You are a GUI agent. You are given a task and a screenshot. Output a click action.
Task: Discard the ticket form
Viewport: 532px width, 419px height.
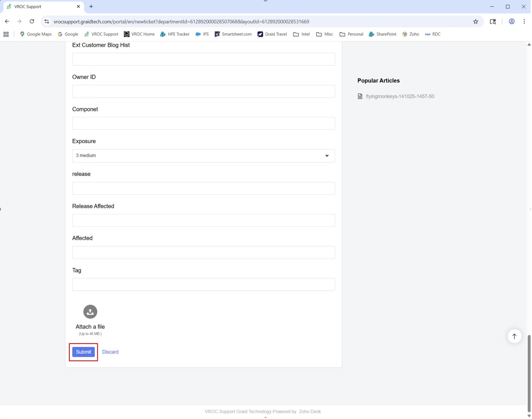(110, 353)
